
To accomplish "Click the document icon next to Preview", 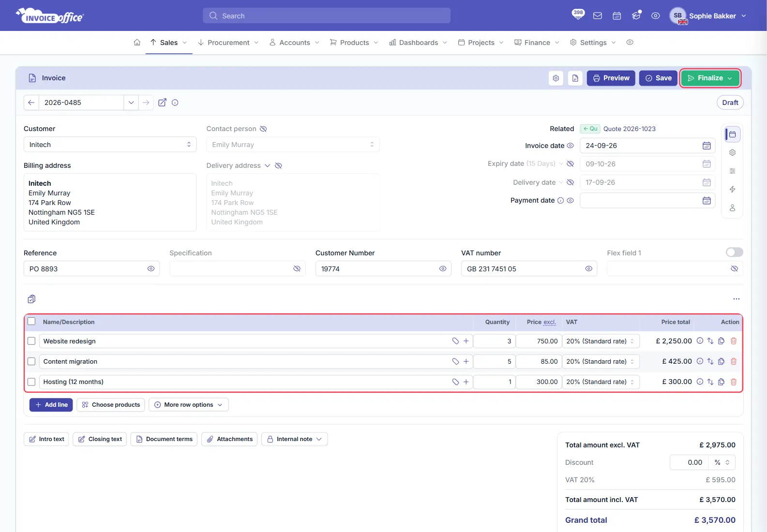I will click(575, 78).
